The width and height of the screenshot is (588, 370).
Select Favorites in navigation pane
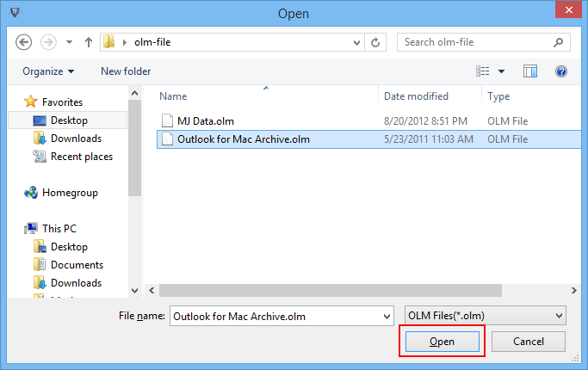(62, 102)
